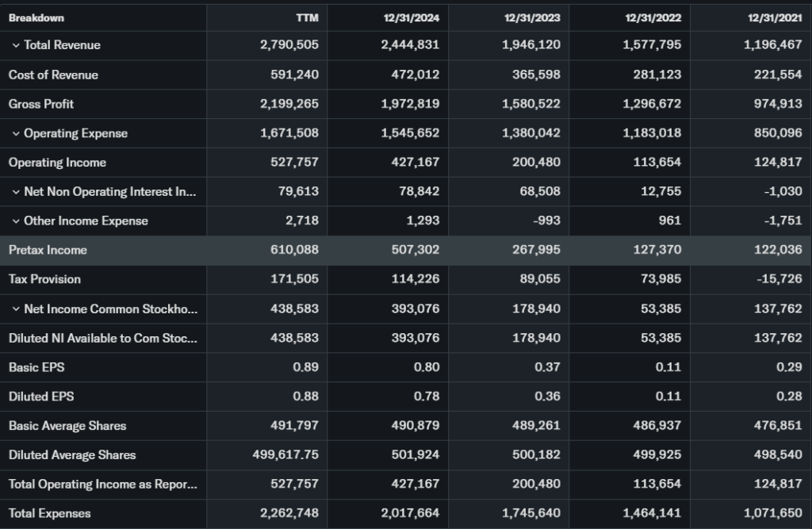Expand Net Non Operating Interest row chevron
The image size is (812, 529).
[x=15, y=192]
